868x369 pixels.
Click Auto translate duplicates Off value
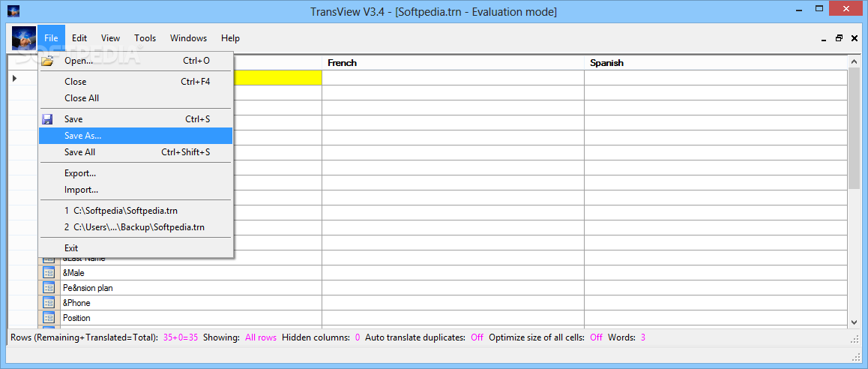click(477, 337)
